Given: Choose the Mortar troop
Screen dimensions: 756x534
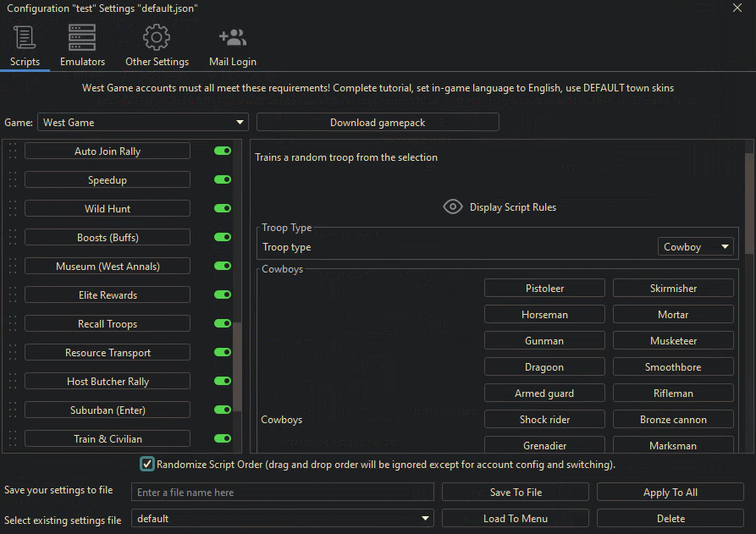Looking at the screenshot, I should tap(673, 314).
